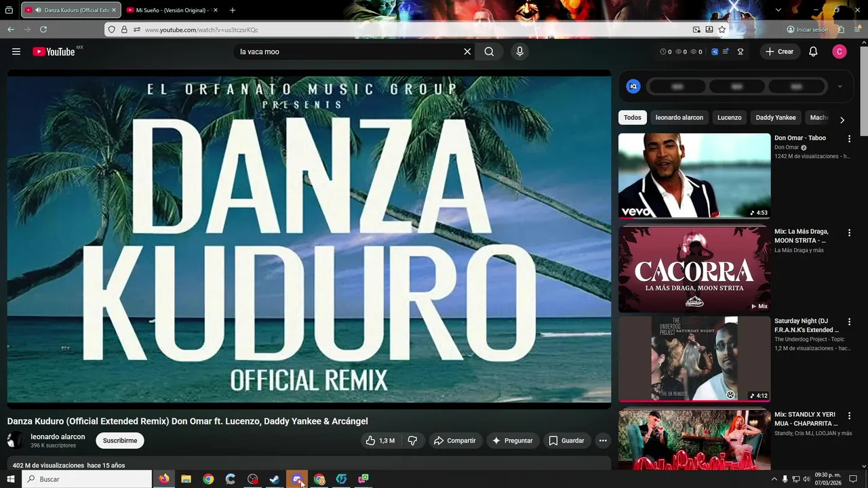Open the Saturday Night video thumbnail
Viewport: 868px width, 488px height.
coord(694,359)
